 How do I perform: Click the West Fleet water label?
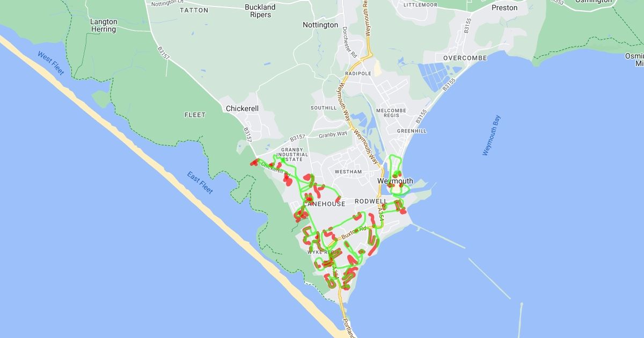click(x=51, y=63)
